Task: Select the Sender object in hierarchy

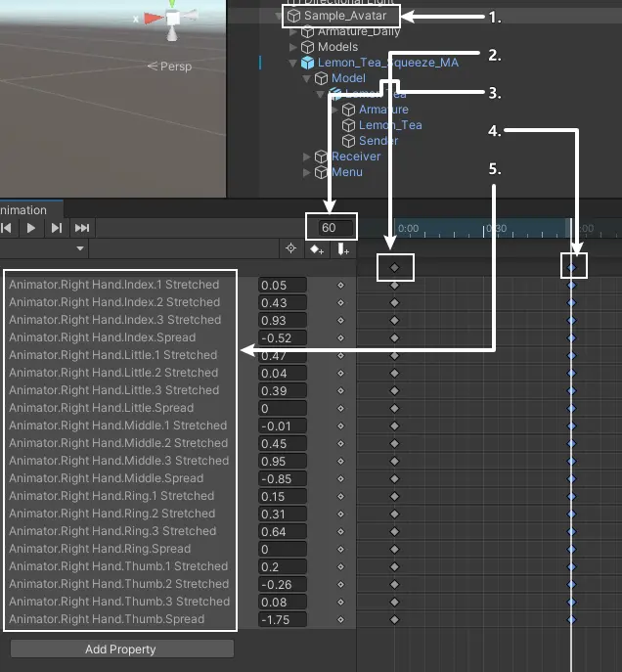Action: click(378, 141)
